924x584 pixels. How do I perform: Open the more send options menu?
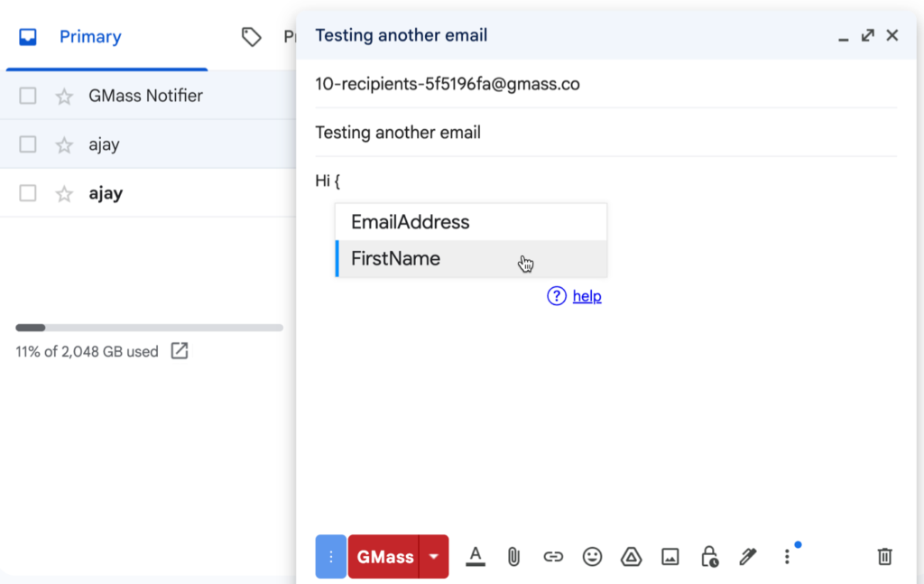[x=787, y=557]
